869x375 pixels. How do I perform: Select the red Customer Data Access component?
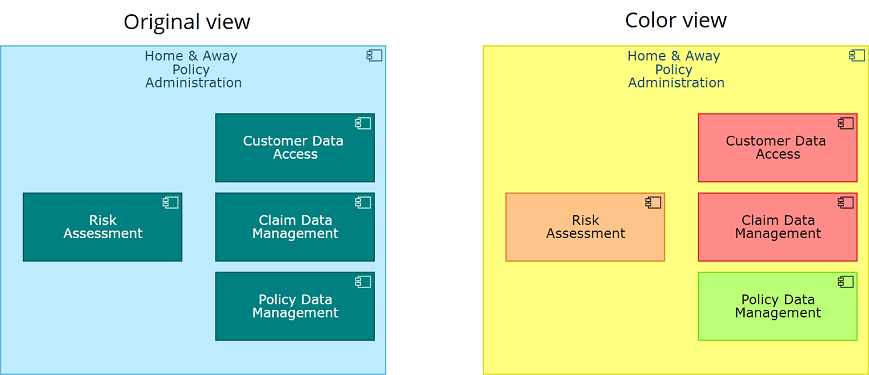click(x=778, y=147)
